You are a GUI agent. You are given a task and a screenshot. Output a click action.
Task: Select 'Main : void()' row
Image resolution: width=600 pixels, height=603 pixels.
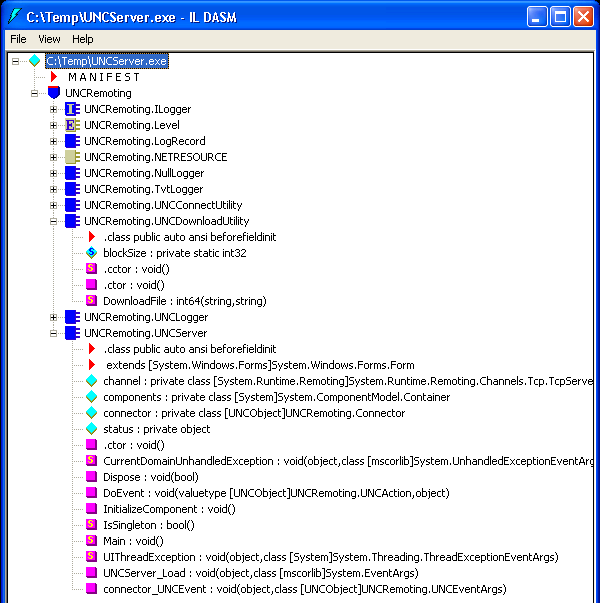tap(133, 541)
